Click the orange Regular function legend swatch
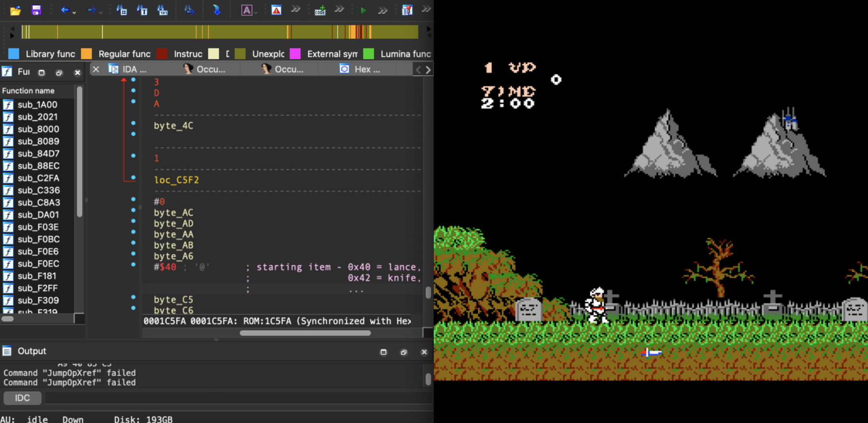868x423 pixels. coord(87,54)
